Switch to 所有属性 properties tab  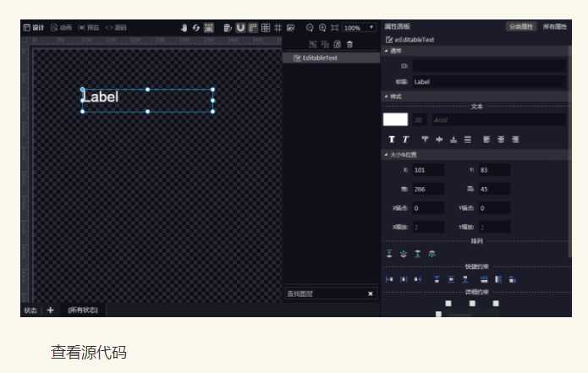point(555,26)
